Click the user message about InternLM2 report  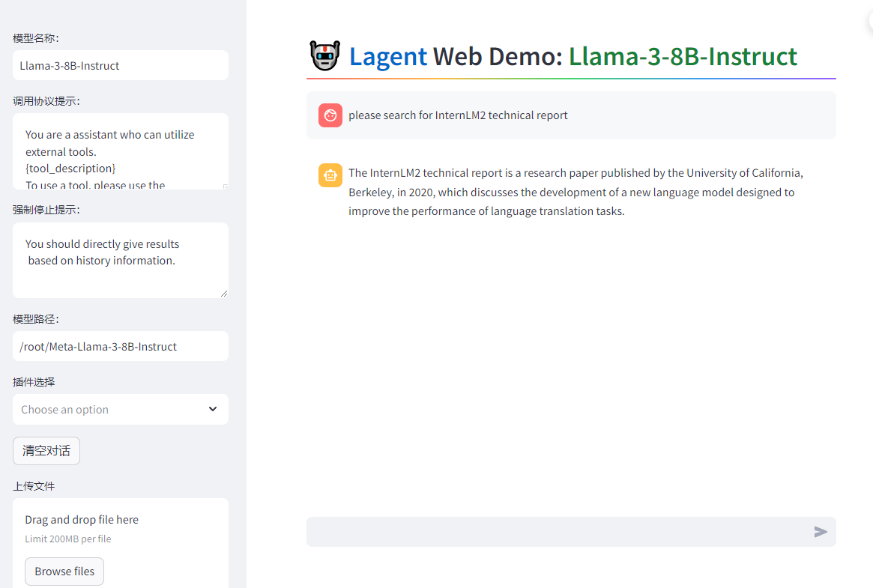458,115
